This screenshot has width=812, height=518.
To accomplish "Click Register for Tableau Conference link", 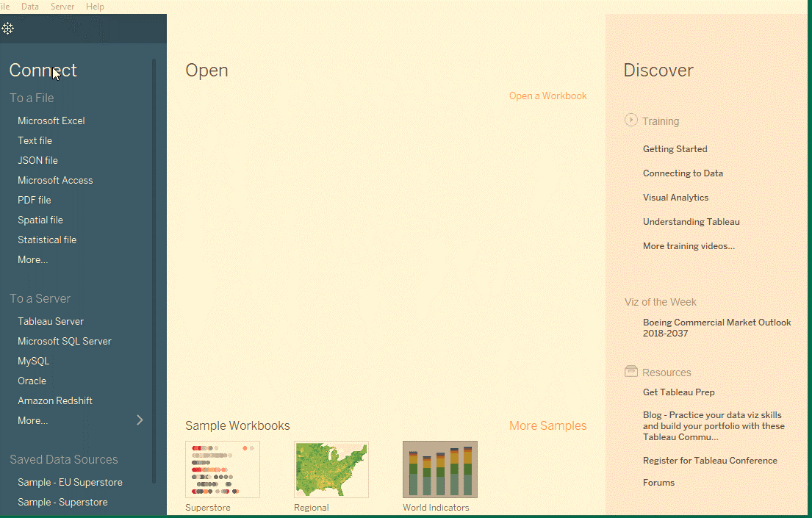I will tap(710, 461).
